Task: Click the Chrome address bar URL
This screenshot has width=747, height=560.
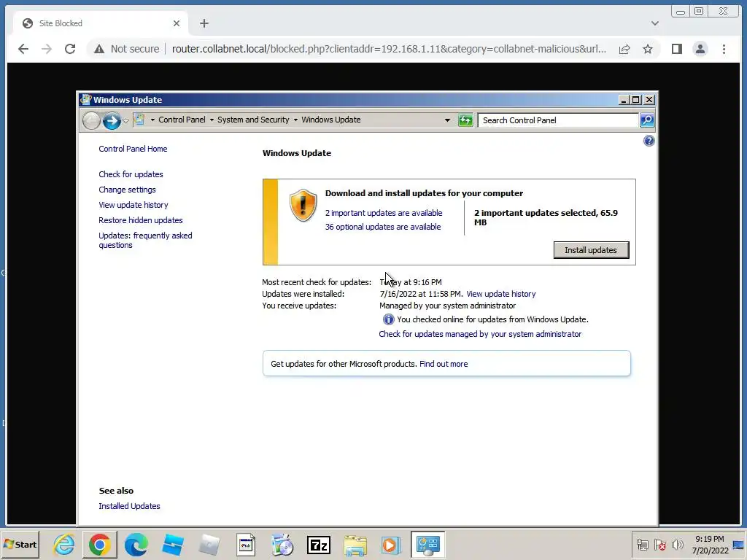Action: coord(389,49)
